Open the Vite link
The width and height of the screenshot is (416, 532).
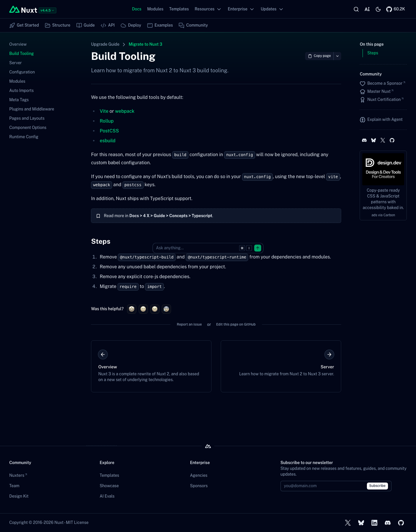tap(104, 111)
